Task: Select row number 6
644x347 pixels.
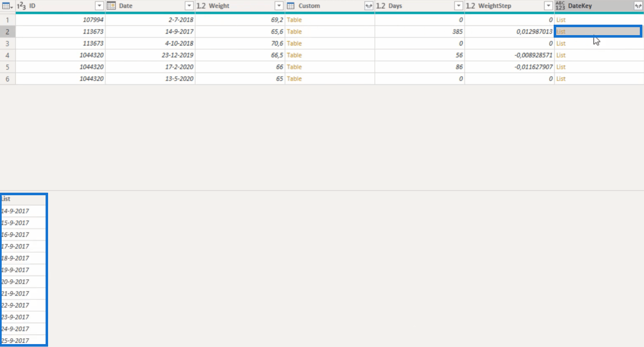Action: pyautogui.click(x=8, y=79)
